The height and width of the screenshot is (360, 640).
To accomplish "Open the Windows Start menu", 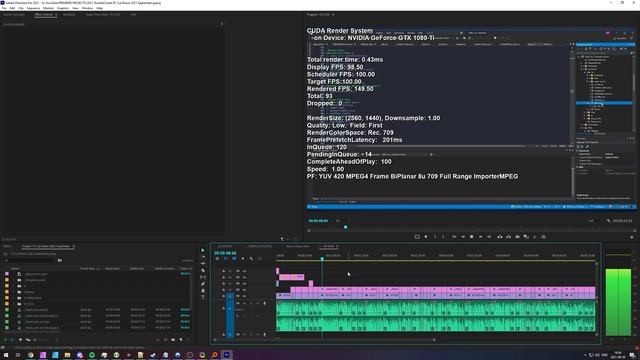I will [x=6, y=355].
